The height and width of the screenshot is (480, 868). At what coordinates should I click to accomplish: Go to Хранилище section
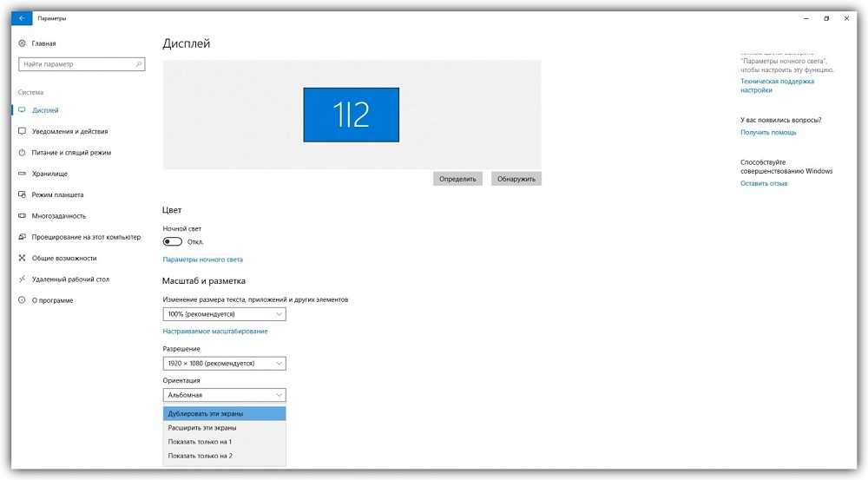(49, 174)
